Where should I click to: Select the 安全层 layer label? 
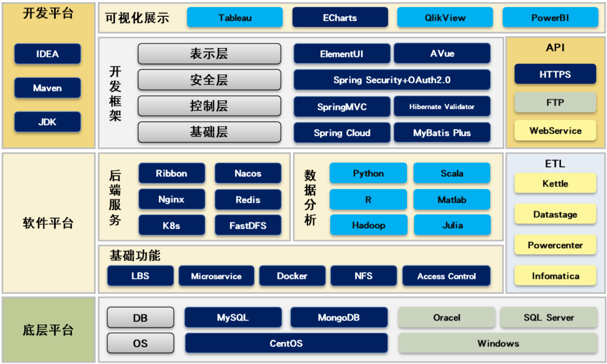(209, 80)
